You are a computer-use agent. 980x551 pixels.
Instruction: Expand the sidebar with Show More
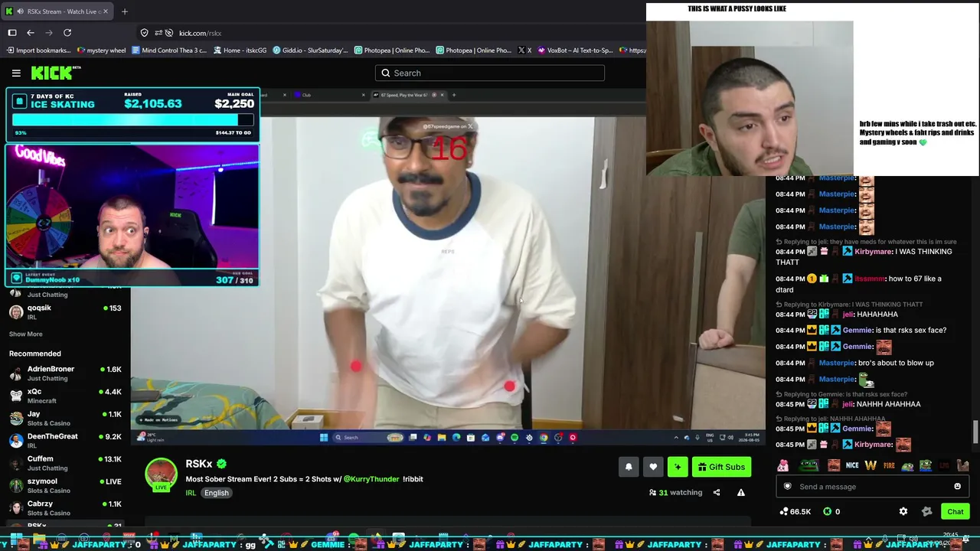coord(26,334)
